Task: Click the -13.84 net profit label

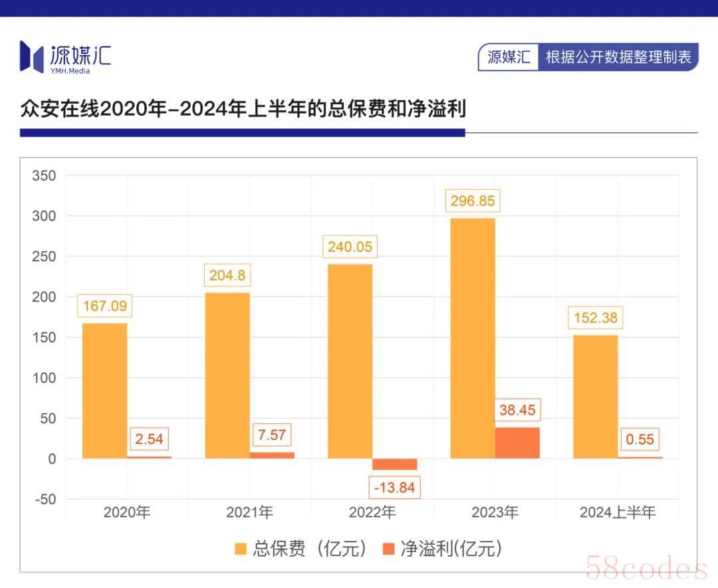Action: (394, 487)
